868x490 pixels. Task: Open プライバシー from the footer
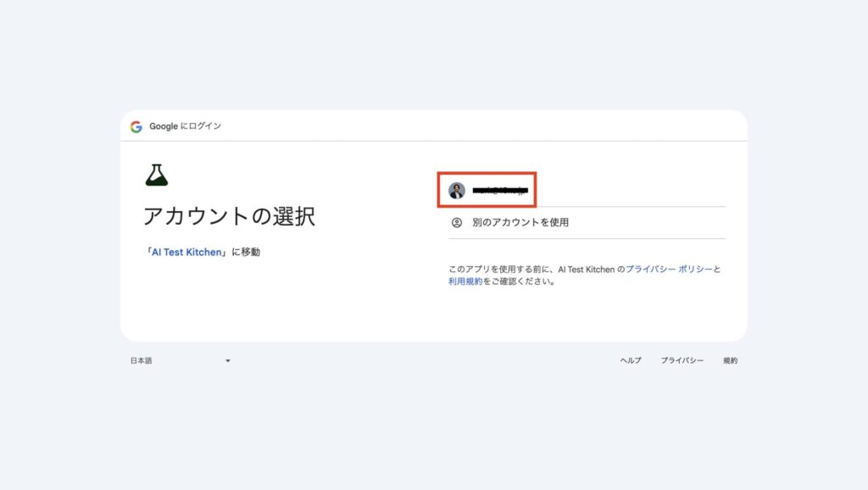tap(682, 359)
